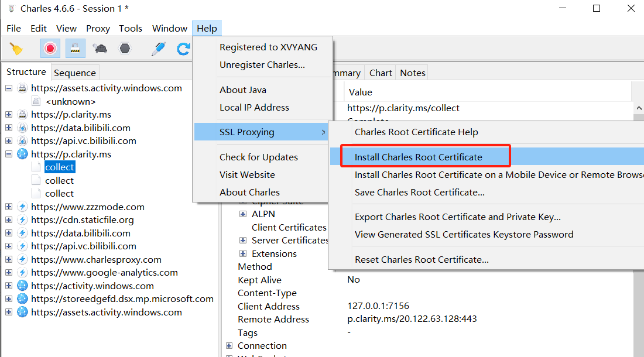Choose View Generated SSL Certificates Keystore Password
Screen dimensions: 644x357
click(x=464, y=235)
